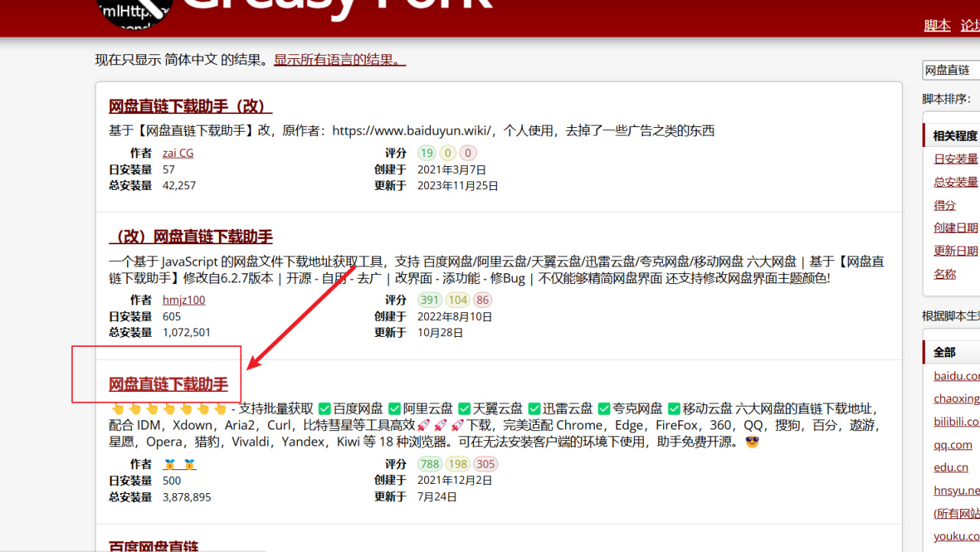Click the green check before 夸克网盘
The width and height of the screenshot is (980, 552).
point(604,409)
